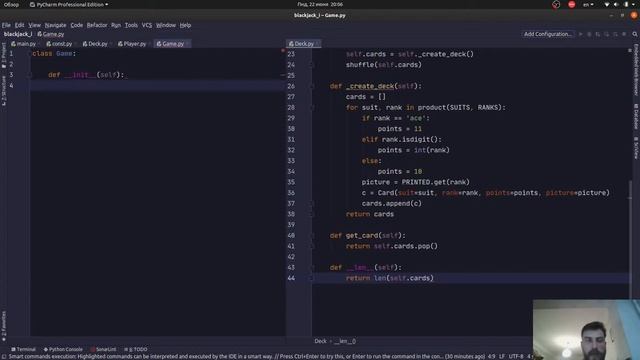Collapse the for loop fold at line 28
Viewport: 640px width, 360px height.
point(312,108)
